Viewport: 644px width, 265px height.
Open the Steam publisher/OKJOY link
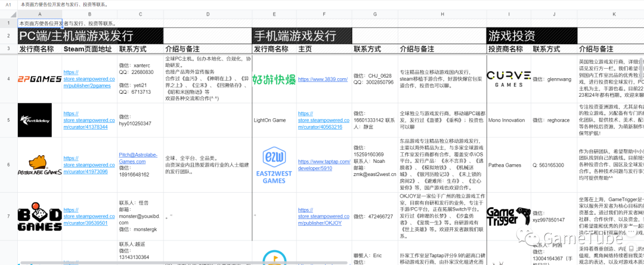click(323, 216)
